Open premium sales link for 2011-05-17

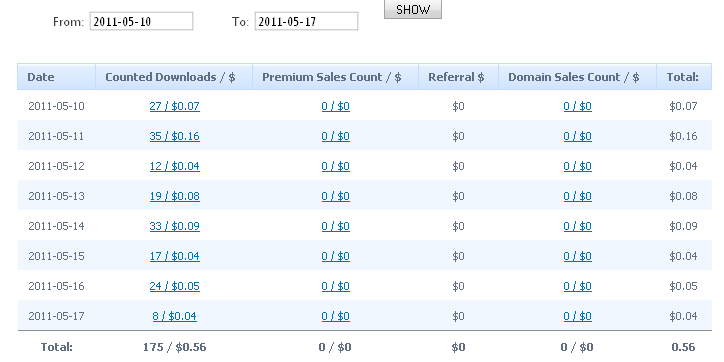point(336,316)
